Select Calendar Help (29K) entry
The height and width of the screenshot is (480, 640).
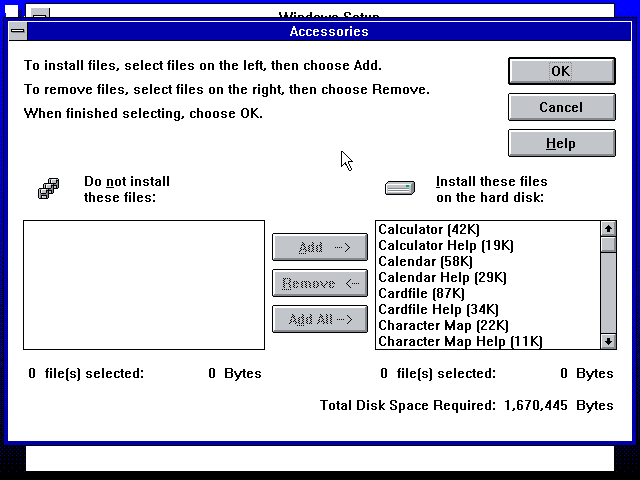(488, 277)
